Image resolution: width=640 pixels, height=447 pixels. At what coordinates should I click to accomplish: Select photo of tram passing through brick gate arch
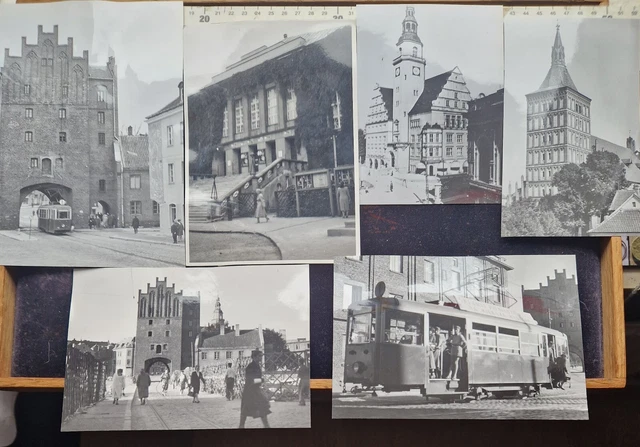(91, 134)
